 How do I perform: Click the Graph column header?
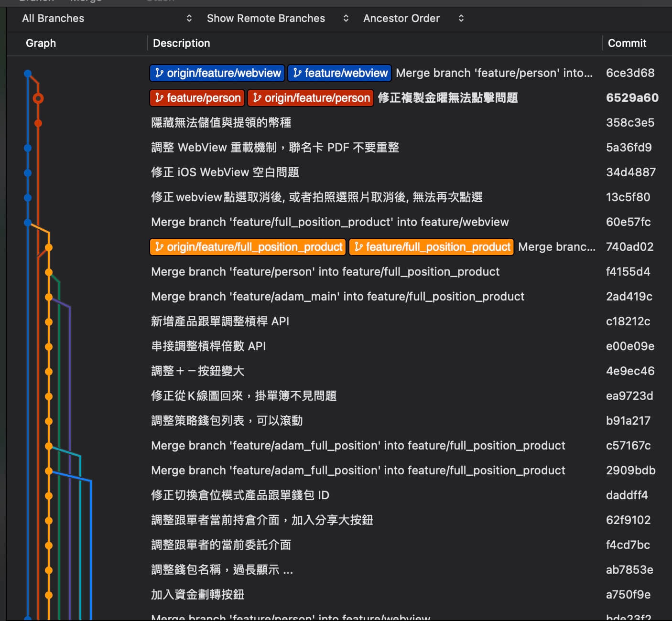[41, 43]
